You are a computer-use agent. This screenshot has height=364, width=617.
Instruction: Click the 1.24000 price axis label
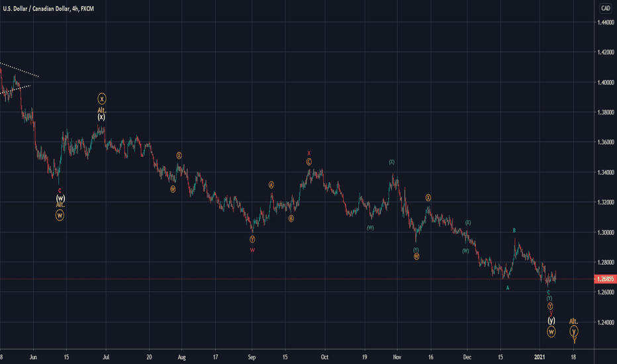(x=606, y=322)
